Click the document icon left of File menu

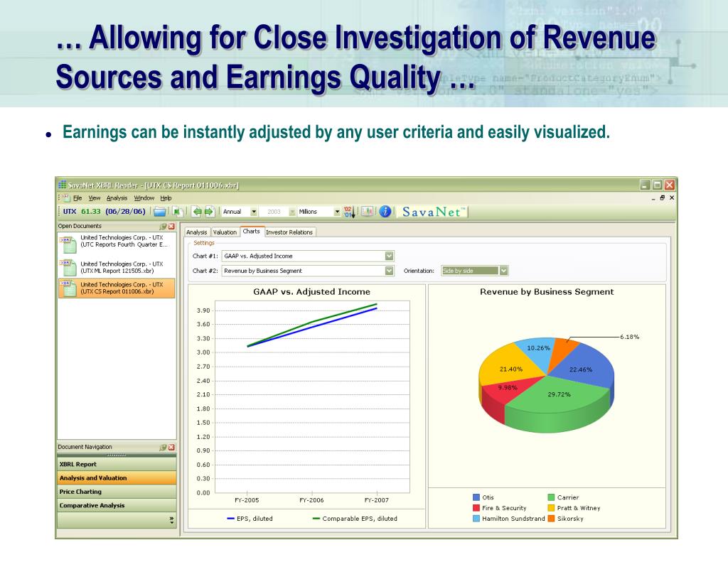65,198
